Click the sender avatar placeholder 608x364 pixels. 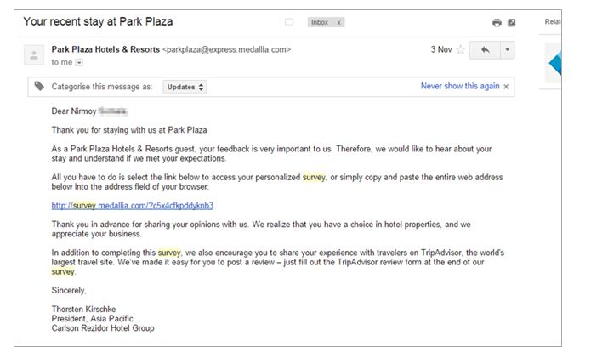34,54
